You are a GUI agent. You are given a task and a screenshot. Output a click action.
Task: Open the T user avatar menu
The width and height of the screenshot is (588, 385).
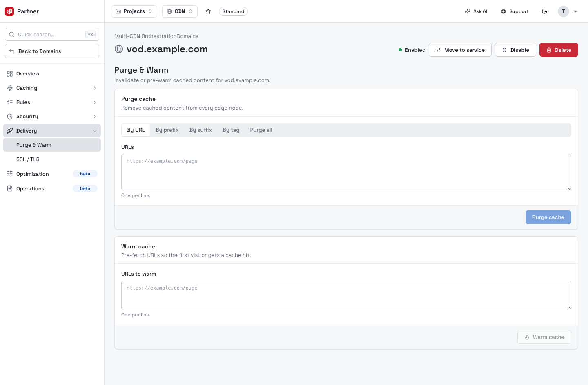point(563,11)
